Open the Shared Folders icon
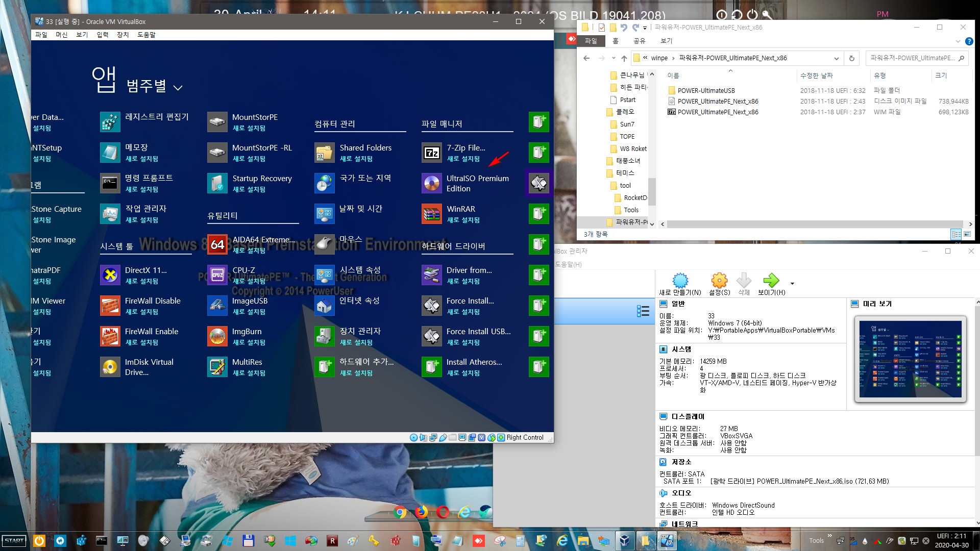980x551 pixels. pyautogui.click(x=325, y=153)
